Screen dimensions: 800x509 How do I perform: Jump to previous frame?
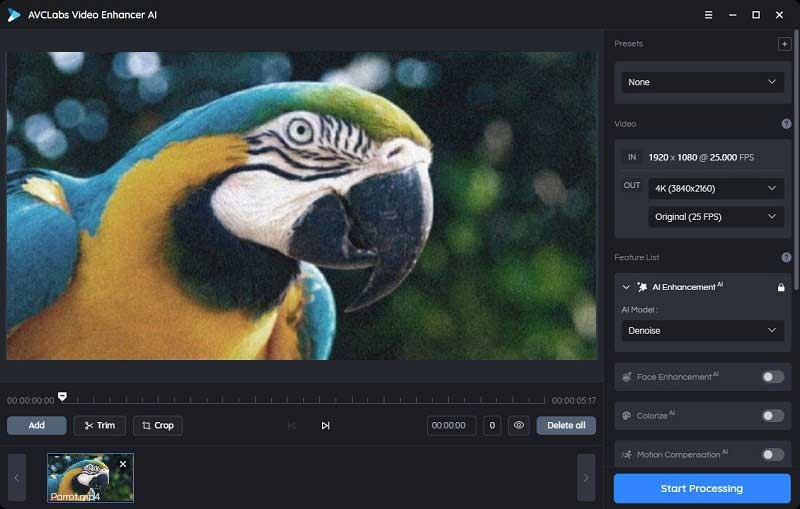coord(292,425)
